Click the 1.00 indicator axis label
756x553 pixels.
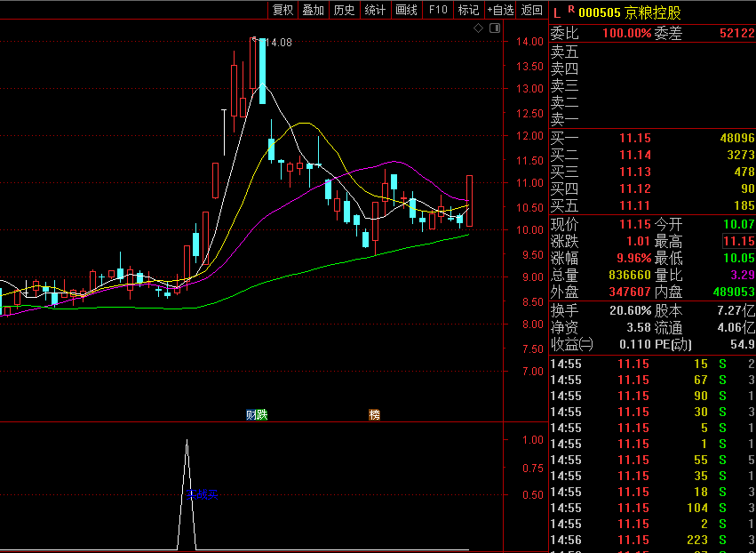533,440
